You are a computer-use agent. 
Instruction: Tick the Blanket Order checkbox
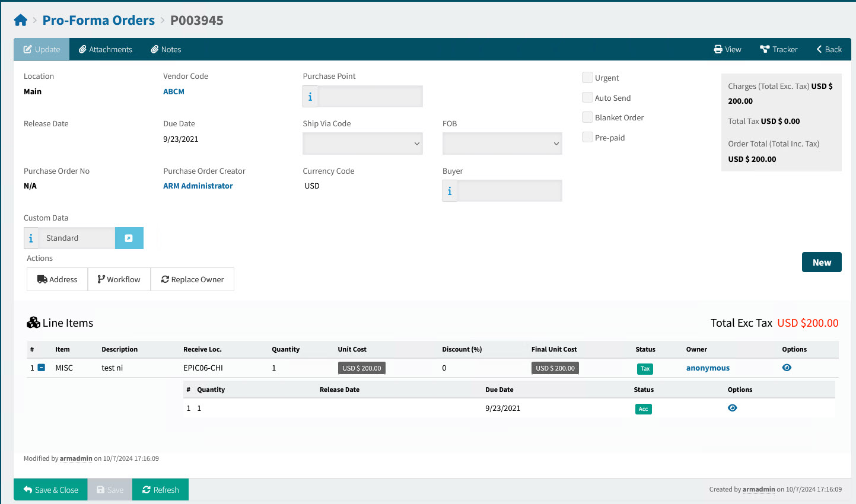pos(587,117)
